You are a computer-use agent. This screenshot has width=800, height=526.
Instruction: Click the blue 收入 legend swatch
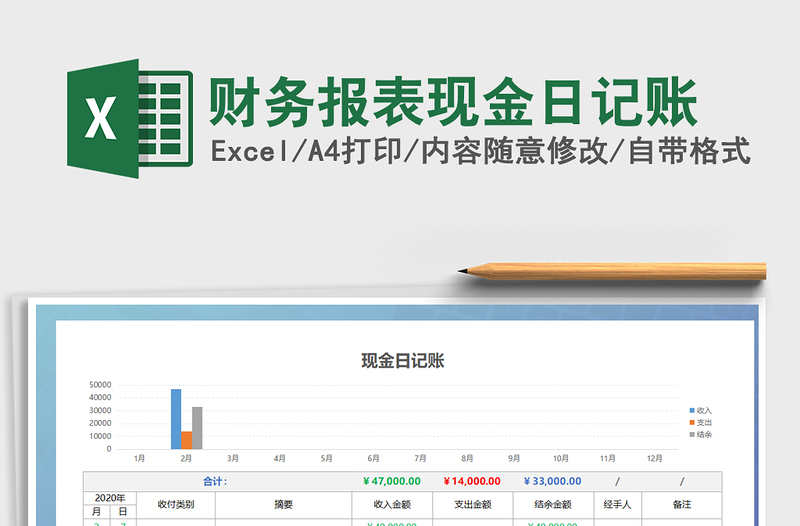point(692,410)
